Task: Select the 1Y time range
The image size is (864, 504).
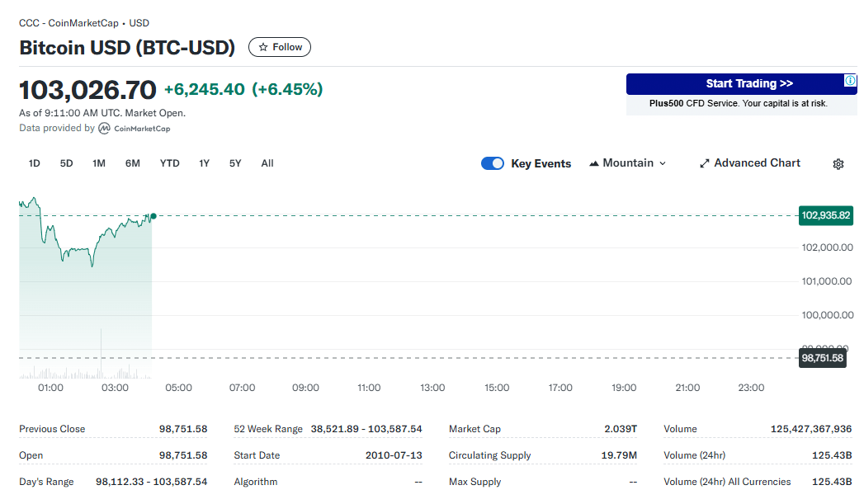Action: 204,163
